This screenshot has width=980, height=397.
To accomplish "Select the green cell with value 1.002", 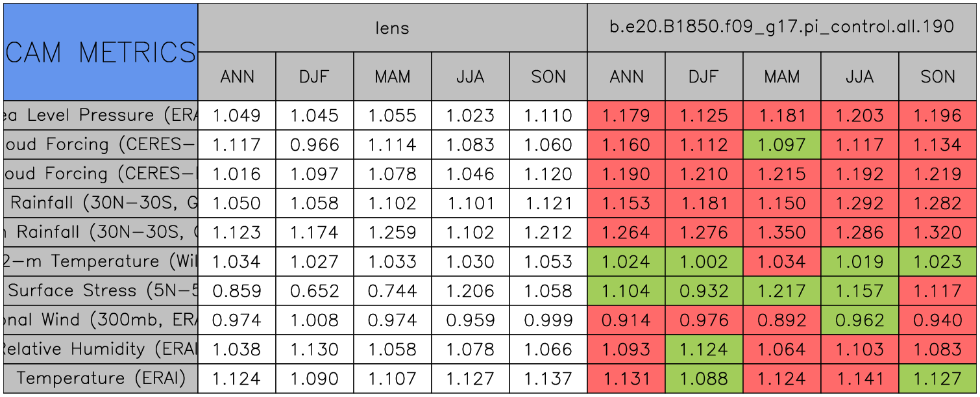I will click(704, 261).
